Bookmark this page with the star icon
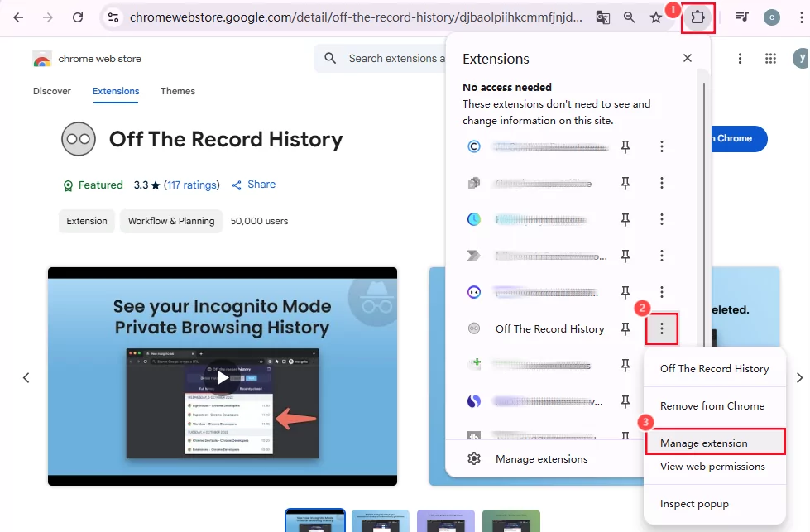This screenshot has width=810, height=532. tap(655, 17)
